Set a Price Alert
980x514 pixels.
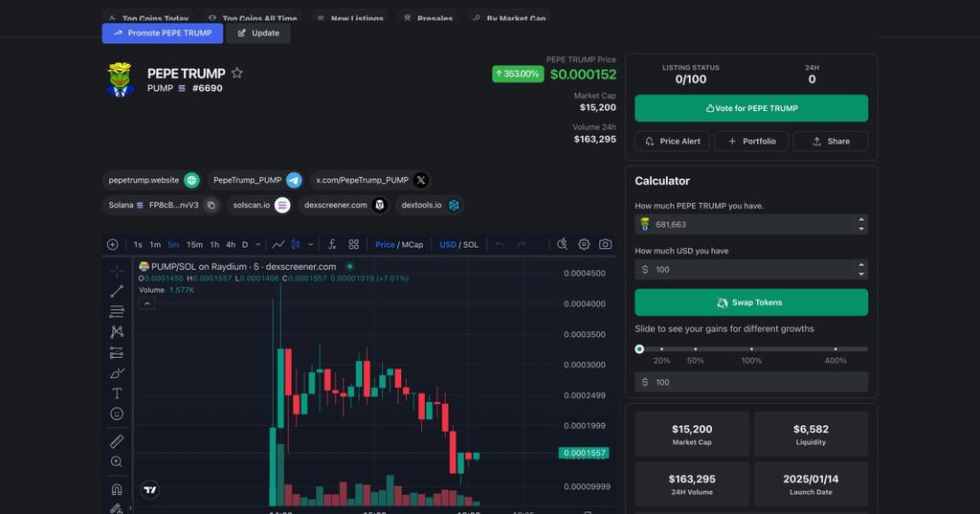coord(672,142)
